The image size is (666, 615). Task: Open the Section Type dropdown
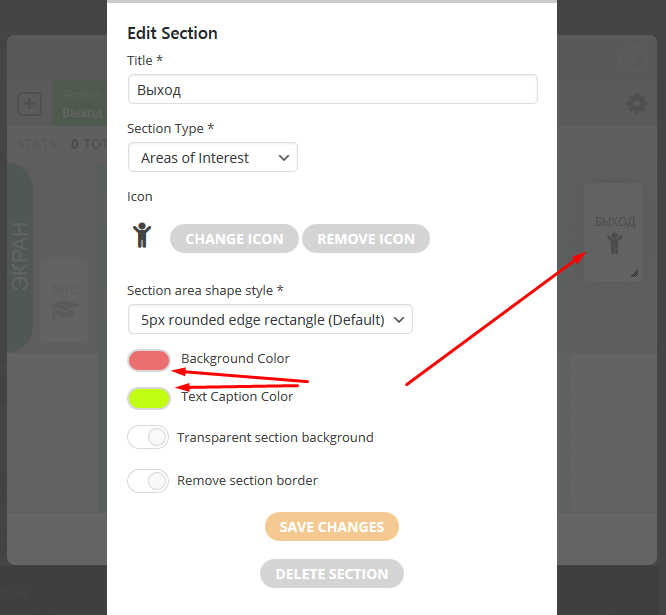point(213,158)
